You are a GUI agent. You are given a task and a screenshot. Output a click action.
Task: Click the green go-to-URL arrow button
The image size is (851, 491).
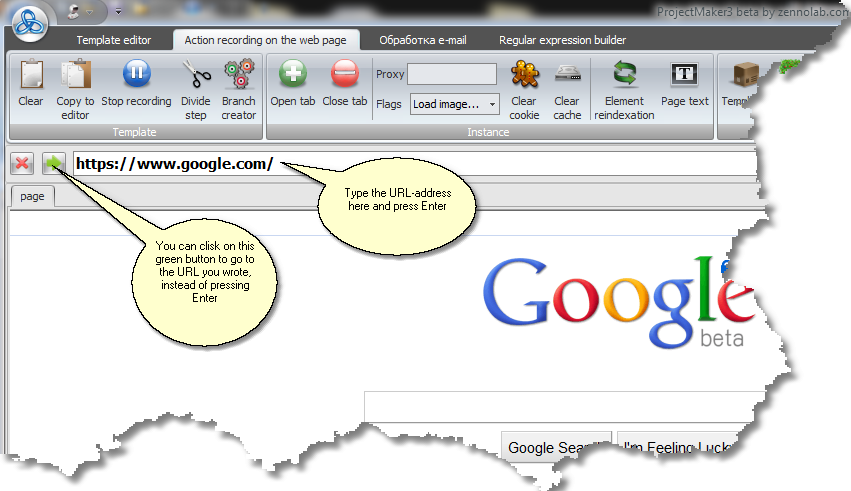coord(55,163)
